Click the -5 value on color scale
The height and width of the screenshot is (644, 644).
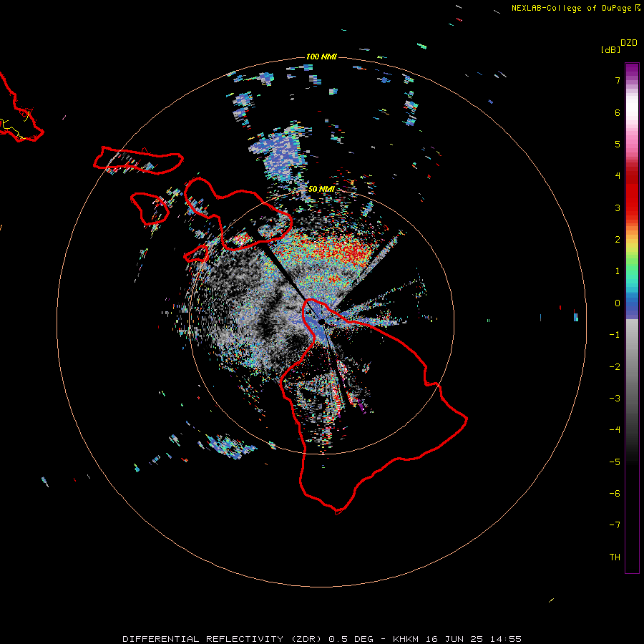coord(615,462)
